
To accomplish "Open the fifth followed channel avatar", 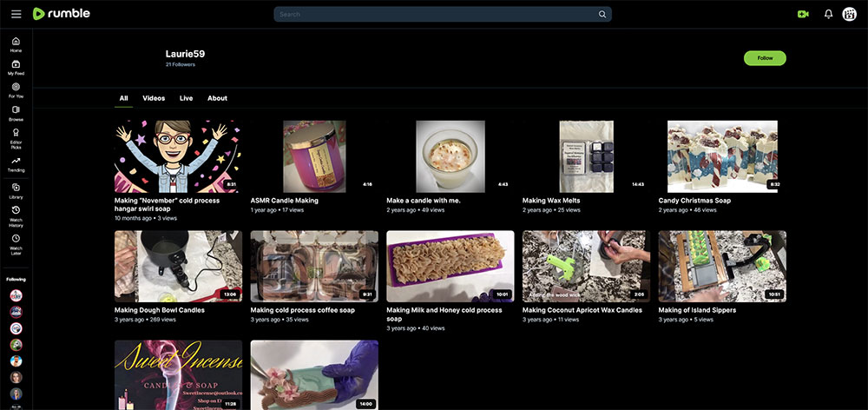I will [x=16, y=361].
